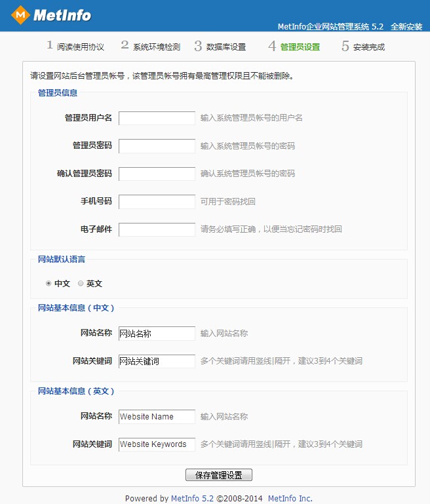Go to step 3 数据库设置
430x504 pixels.
point(220,47)
